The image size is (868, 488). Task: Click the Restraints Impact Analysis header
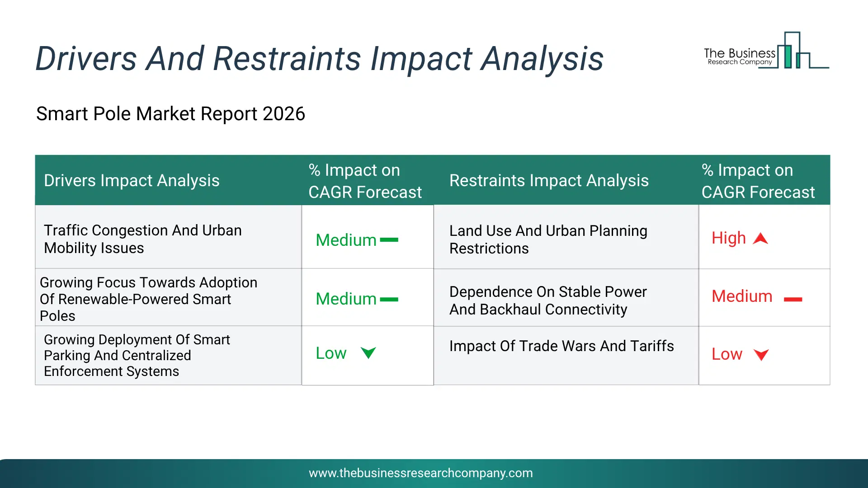point(549,181)
